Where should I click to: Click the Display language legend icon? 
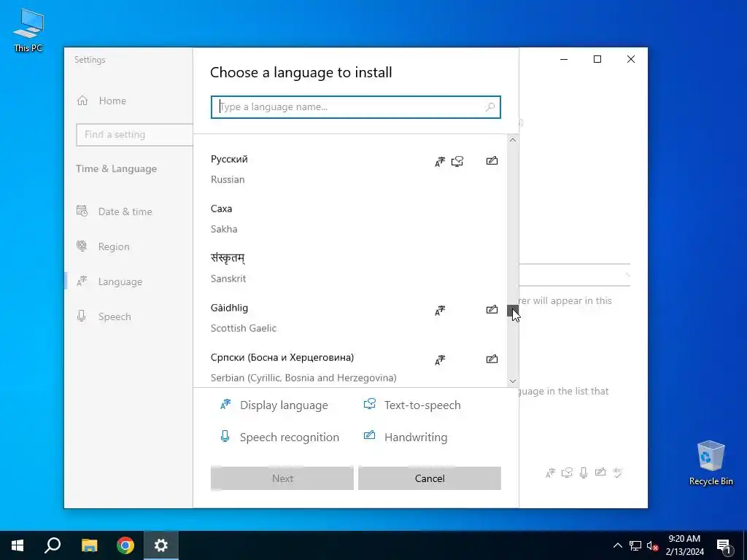click(x=225, y=405)
